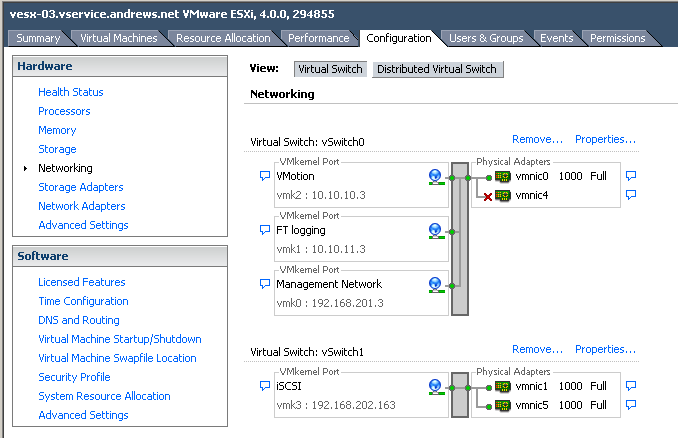
Task: Select Networking in the Hardware list
Action: (x=65, y=168)
